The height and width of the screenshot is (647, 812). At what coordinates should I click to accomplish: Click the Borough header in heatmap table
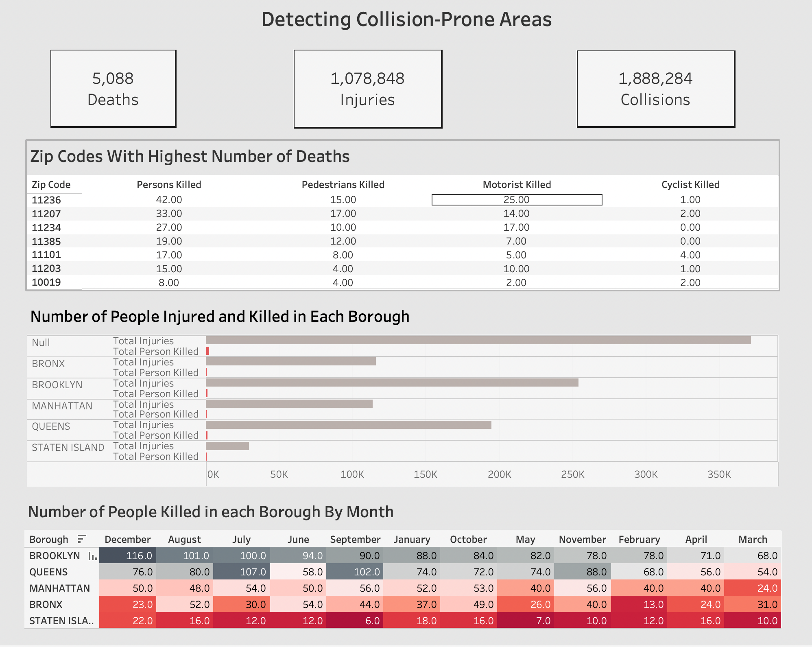tap(49, 540)
